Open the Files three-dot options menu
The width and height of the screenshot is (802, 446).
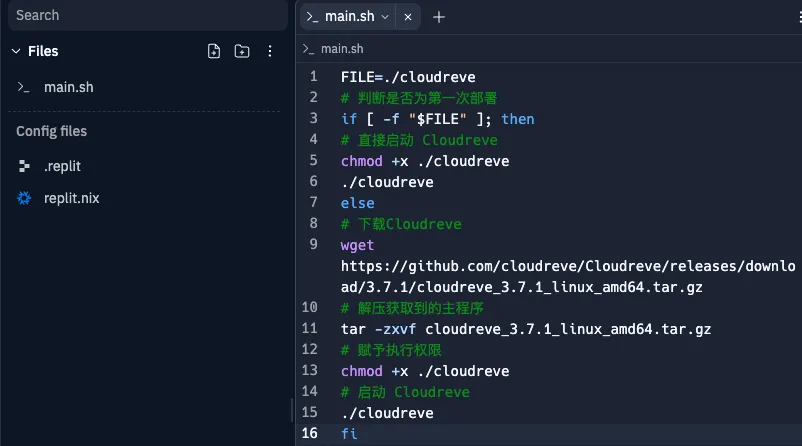click(269, 51)
